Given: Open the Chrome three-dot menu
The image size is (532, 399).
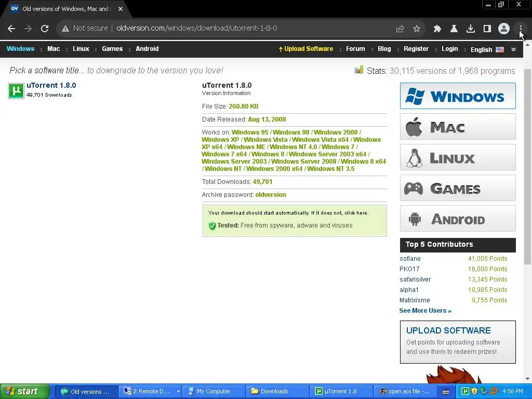Looking at the screenshot, I should [x=521, y=29].
